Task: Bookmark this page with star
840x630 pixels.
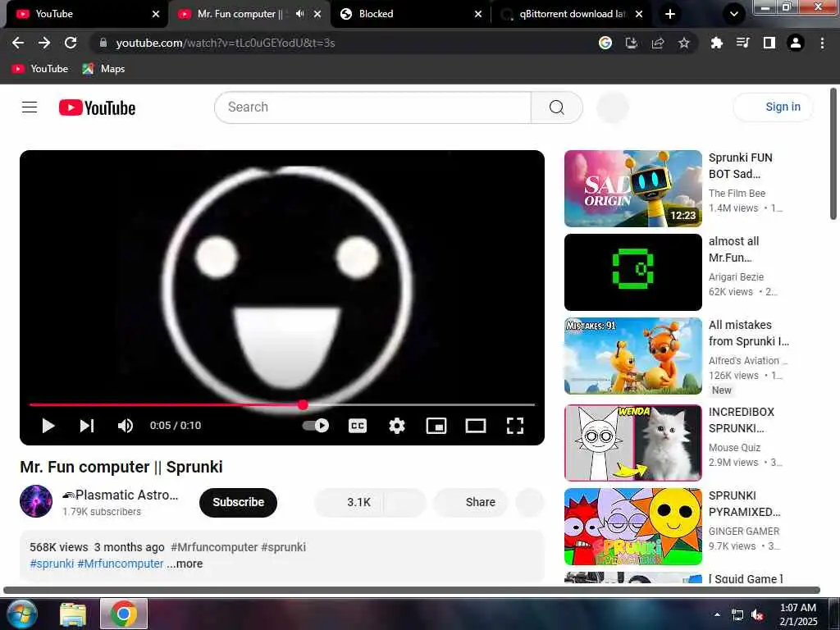Action: [x=684, y=43]
